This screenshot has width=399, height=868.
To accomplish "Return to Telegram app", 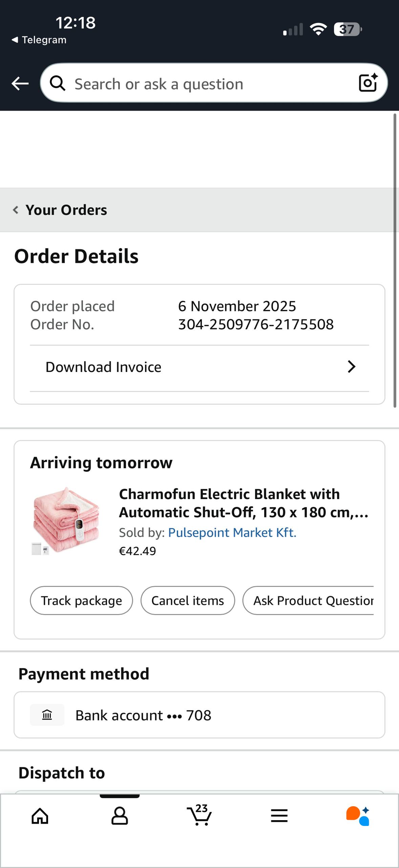I will point(39,40).
